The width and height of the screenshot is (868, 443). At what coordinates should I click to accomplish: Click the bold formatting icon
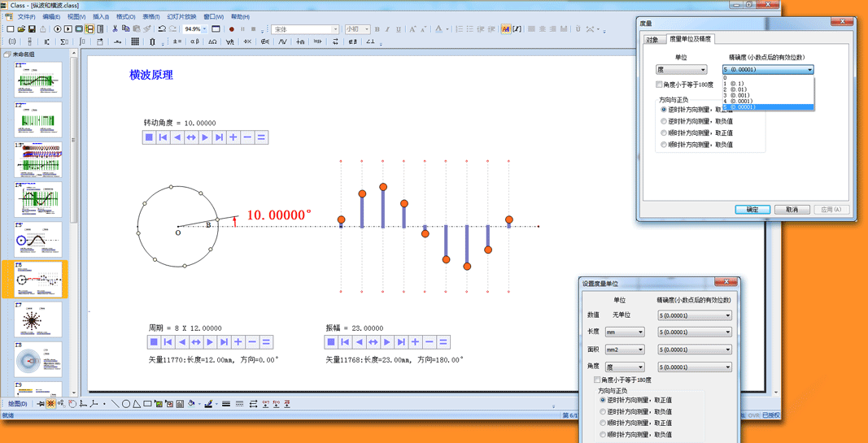pyautogui.click(x=377, y=29)
